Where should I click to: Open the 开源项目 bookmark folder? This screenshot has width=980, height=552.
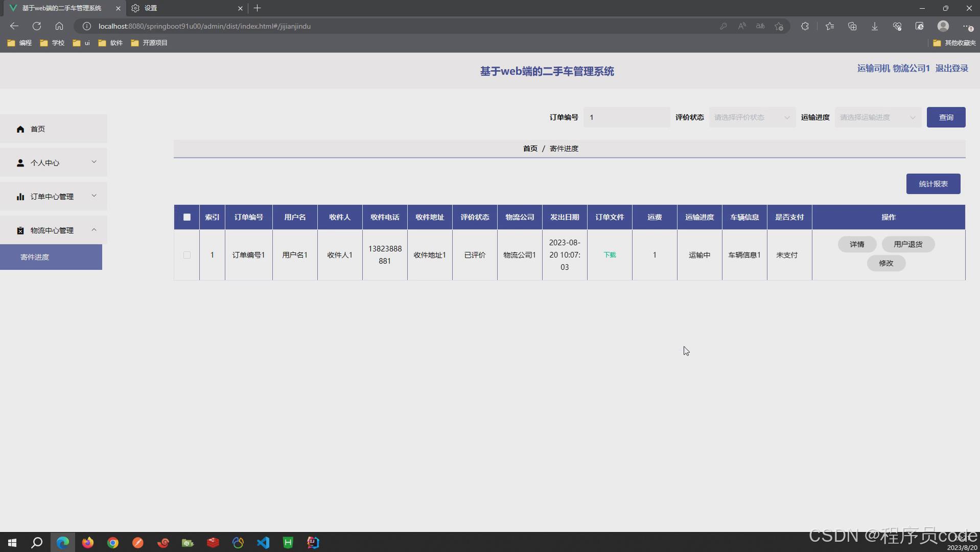[149, 43]
